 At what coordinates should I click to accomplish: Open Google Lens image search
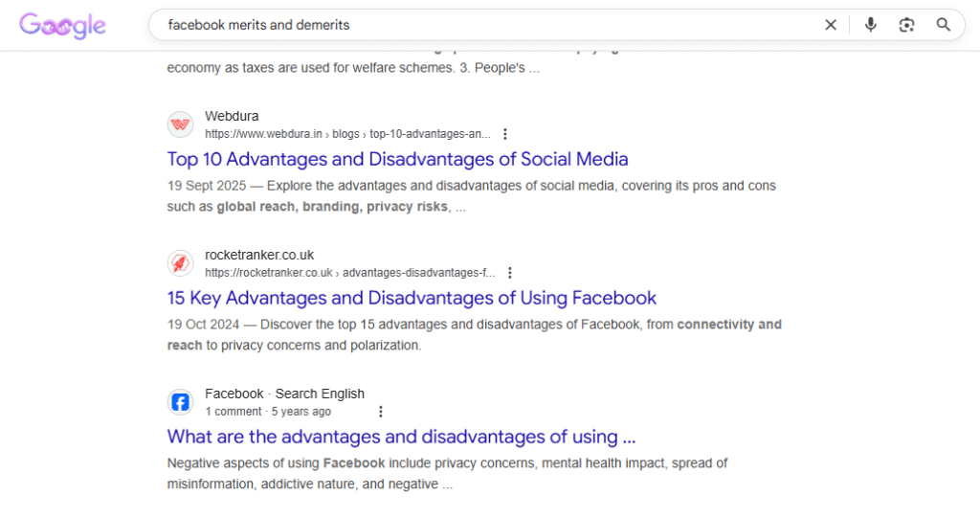coord(906,25)
